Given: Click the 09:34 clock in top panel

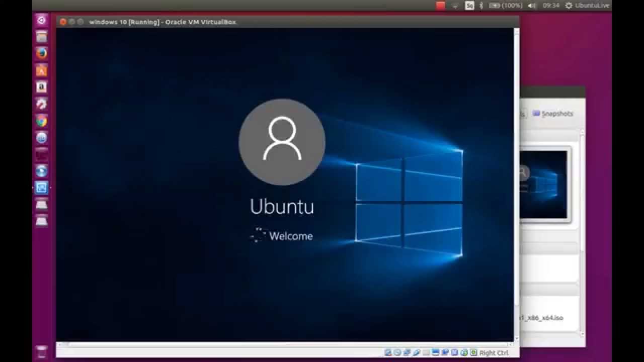Looking at the screenshot, I should click(551, 6).
